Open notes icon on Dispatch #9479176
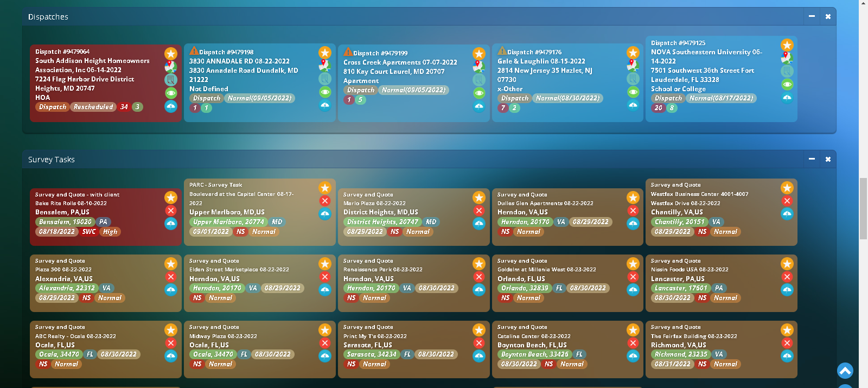 [633, 79]
